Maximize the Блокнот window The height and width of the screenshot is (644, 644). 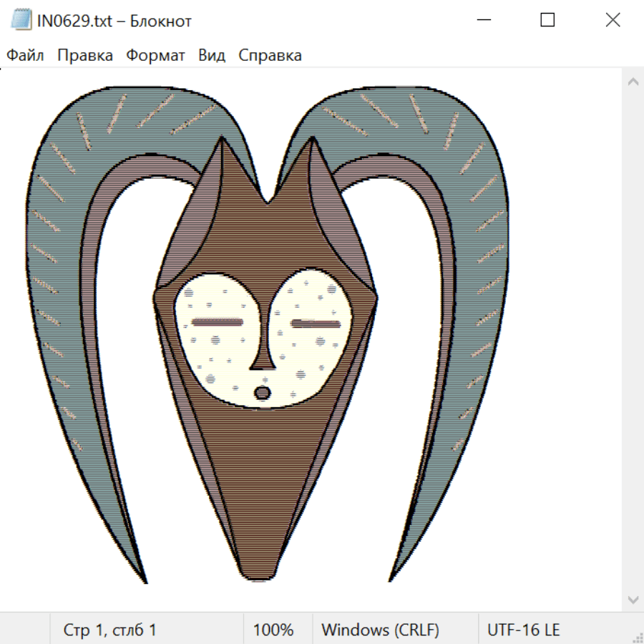547,20
